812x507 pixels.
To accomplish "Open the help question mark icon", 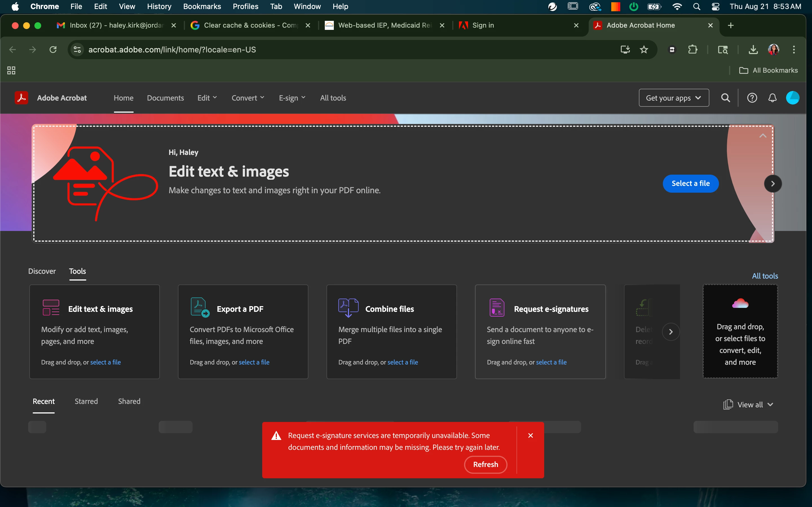I will click(x=752, y=98).
